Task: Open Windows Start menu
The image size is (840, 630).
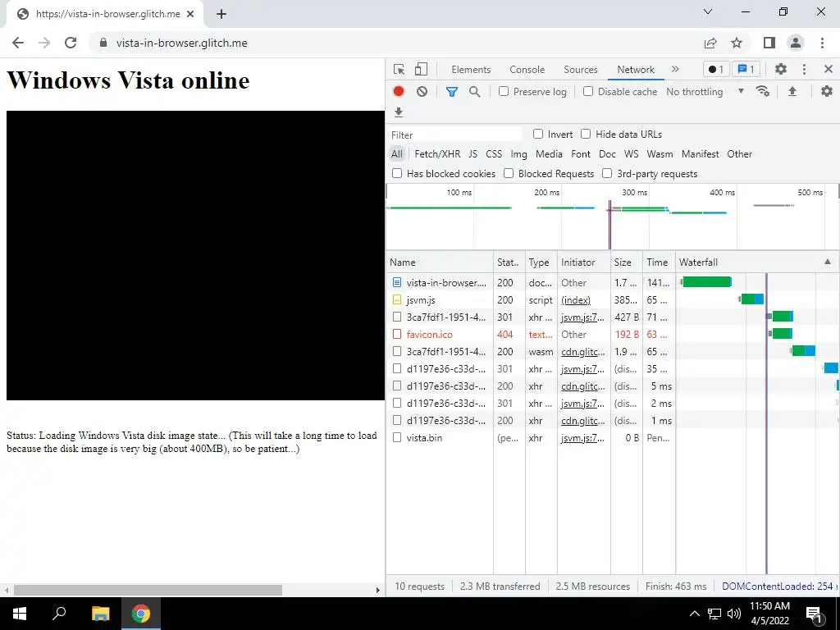Action: point(20,614)
